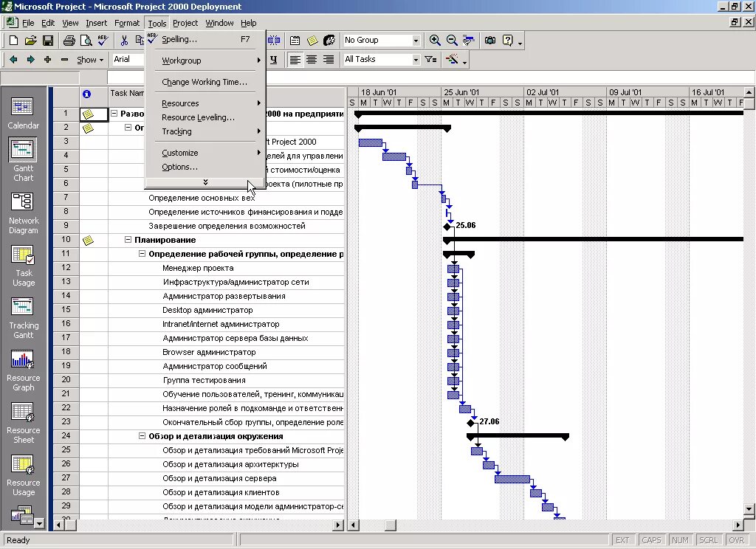Center align text

(x=312, y=60)
